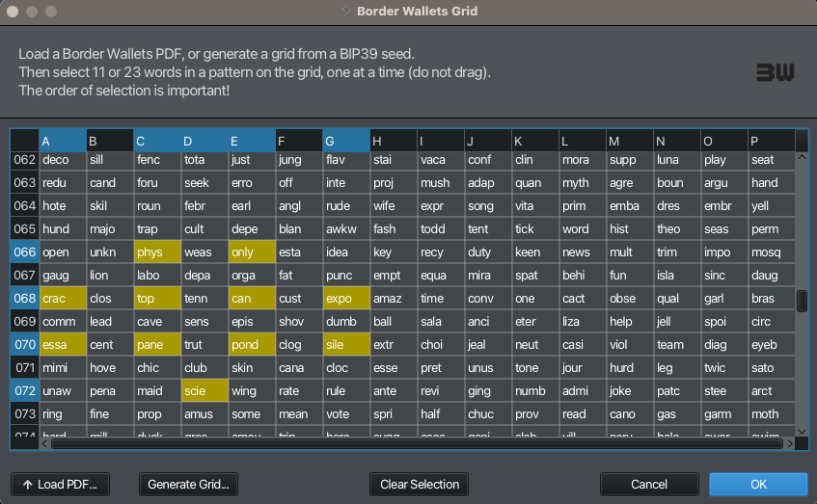Select the word 'one' in row 068
Image resolution: width=817 pixels, height=504 pixels.
(535, 299)
